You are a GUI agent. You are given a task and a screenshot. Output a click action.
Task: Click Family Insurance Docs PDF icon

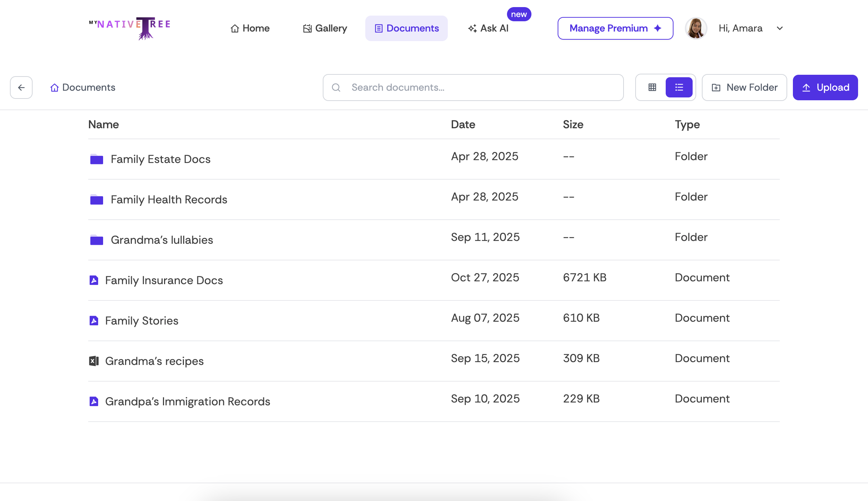(94, 280)
